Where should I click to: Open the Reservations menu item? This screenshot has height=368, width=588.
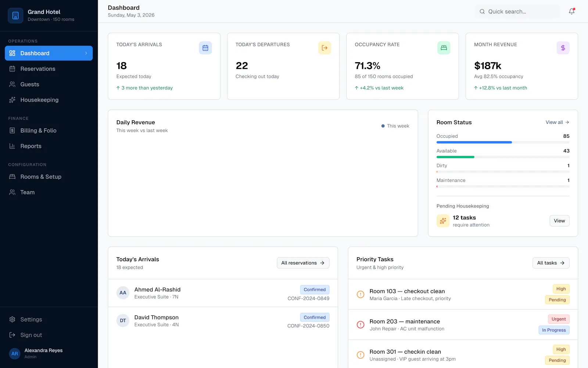pos(49,69)
